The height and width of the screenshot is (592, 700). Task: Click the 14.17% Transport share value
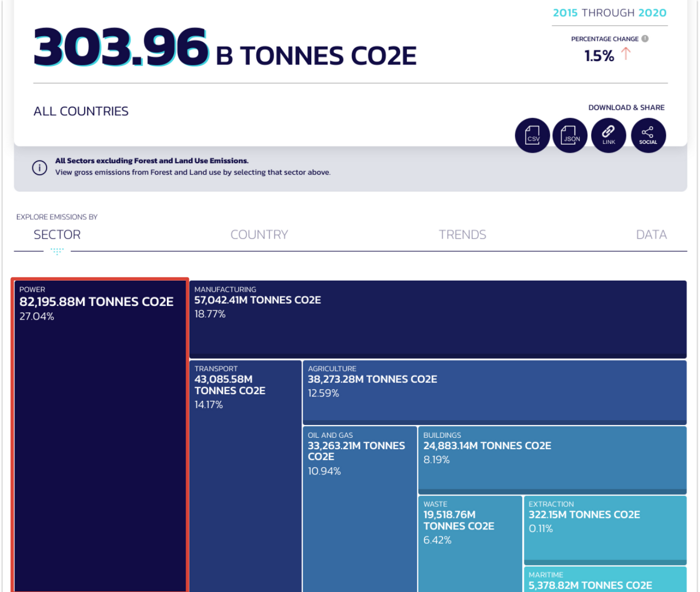208,405
